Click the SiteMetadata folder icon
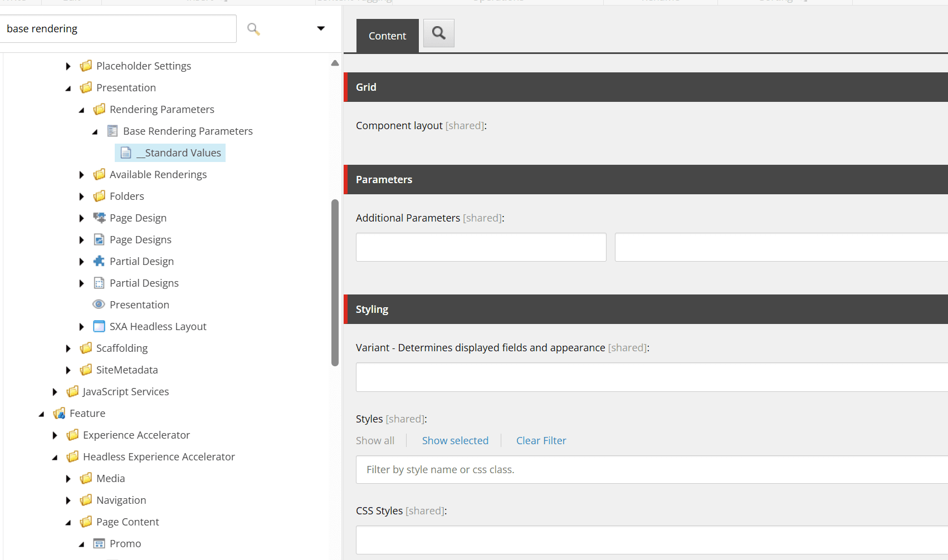Viewport: 948px width, 560px height. click(86, 370)
